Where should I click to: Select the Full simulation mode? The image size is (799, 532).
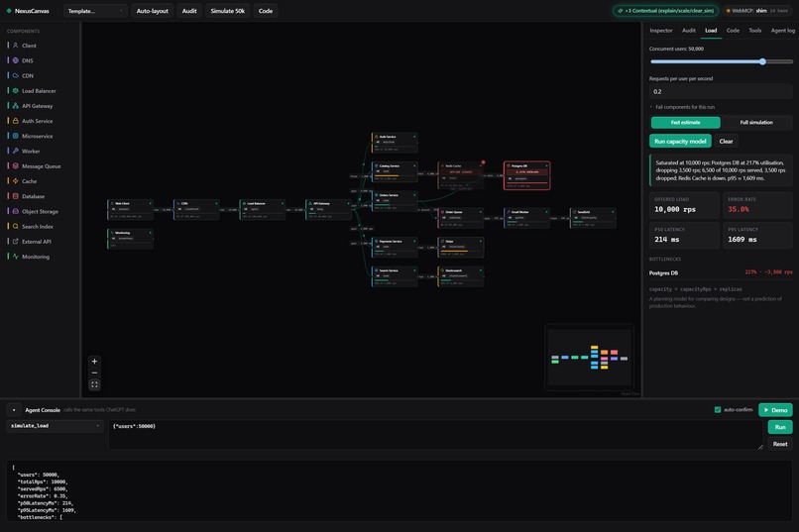tap(756, 122)
